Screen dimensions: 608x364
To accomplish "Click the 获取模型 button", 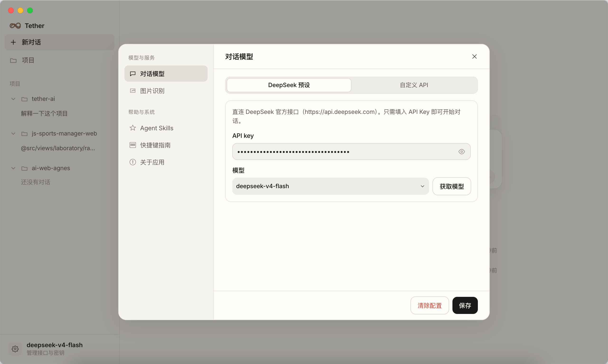I will click(452, 186).
